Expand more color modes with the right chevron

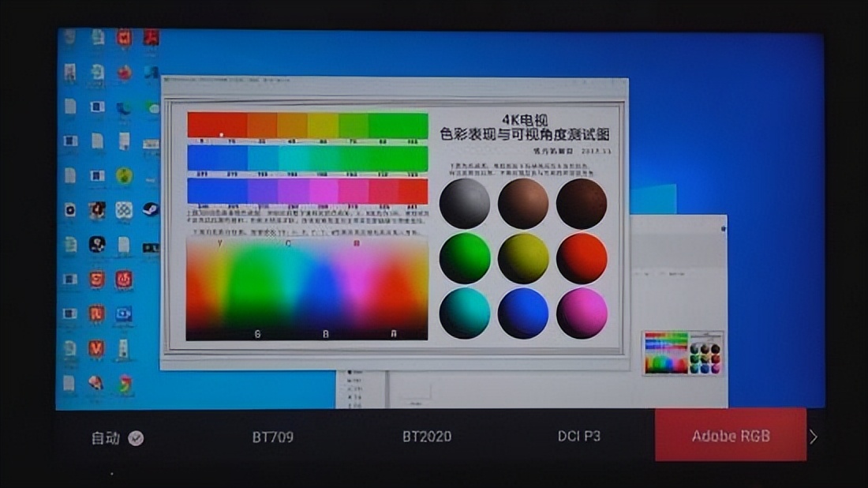pyautogui.click(x=814, y=435)
